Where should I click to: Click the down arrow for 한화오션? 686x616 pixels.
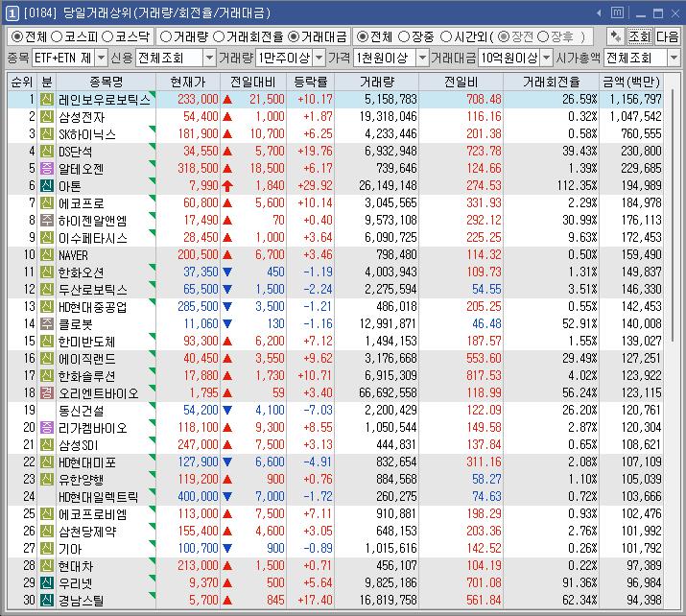227,272
